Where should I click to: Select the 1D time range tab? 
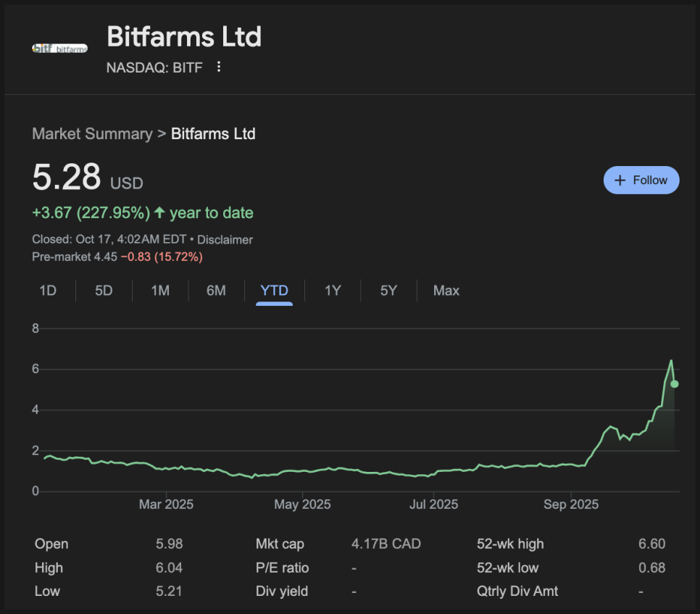tap(48, 291)
